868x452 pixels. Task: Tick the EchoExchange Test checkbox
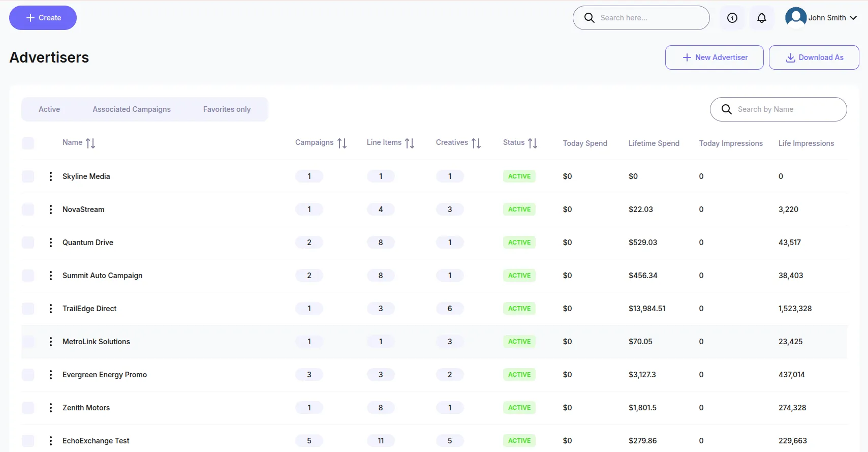28,441
